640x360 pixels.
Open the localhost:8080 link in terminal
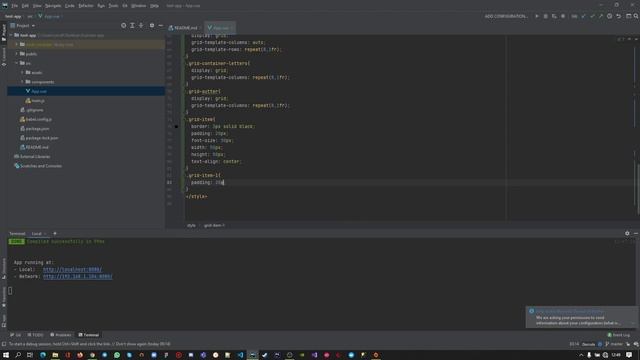click(73, 270)
